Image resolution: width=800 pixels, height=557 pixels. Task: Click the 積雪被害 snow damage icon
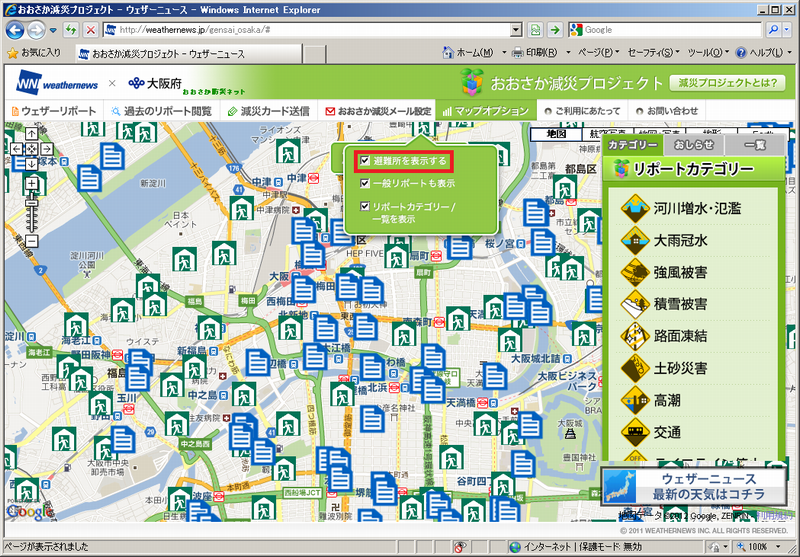pos(635,305)
